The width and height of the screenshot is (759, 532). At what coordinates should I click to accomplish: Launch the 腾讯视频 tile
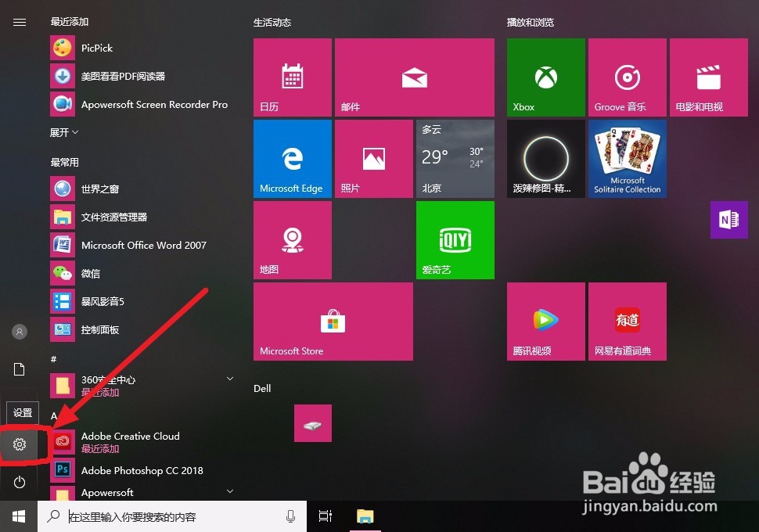pyautogui.click(x=546, y=322)
